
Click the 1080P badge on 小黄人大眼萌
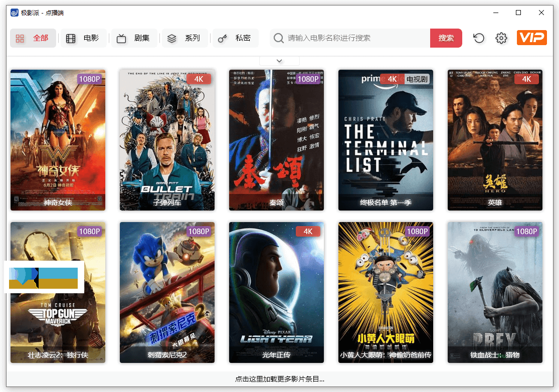pos(417,232)
